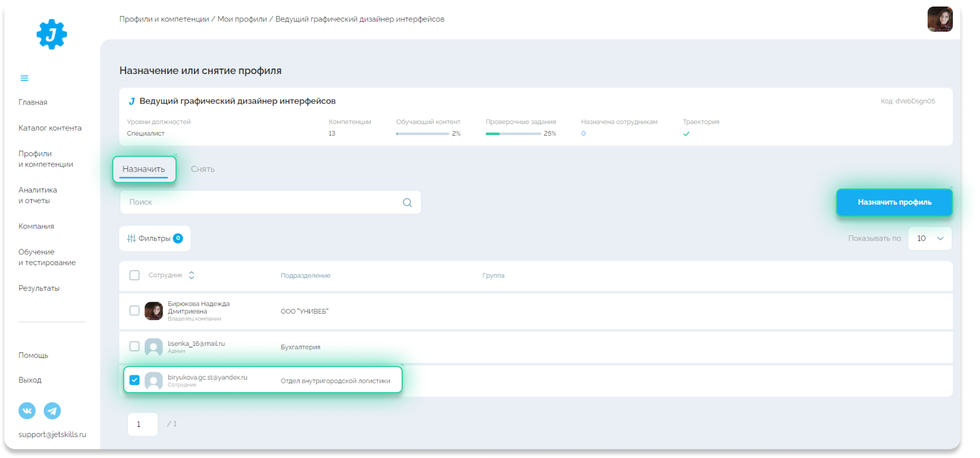Focus the Поиск search input field
Viewport: 980px width, 458px height.
262,203
